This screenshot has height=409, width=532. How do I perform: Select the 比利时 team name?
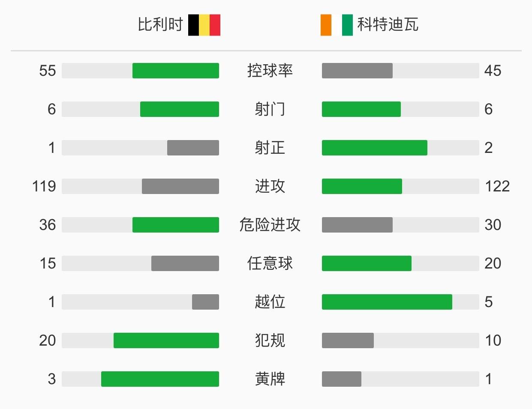coord(160,24)
